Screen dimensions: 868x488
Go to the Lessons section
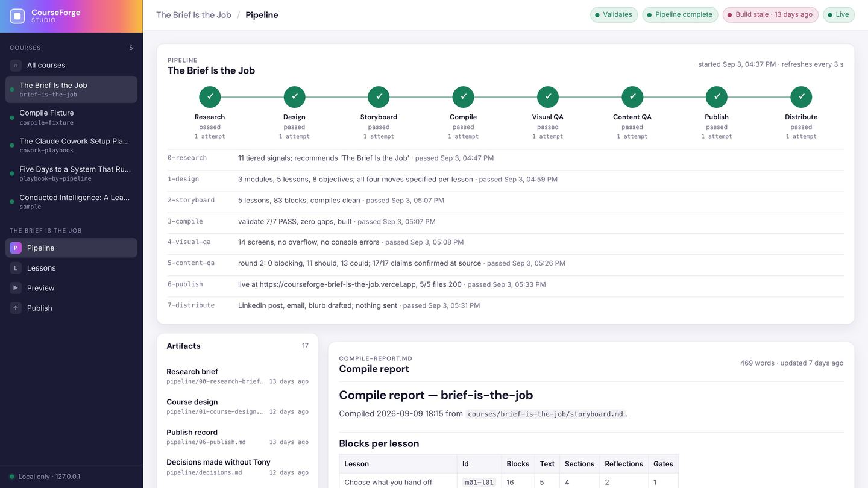click(71, 267)
